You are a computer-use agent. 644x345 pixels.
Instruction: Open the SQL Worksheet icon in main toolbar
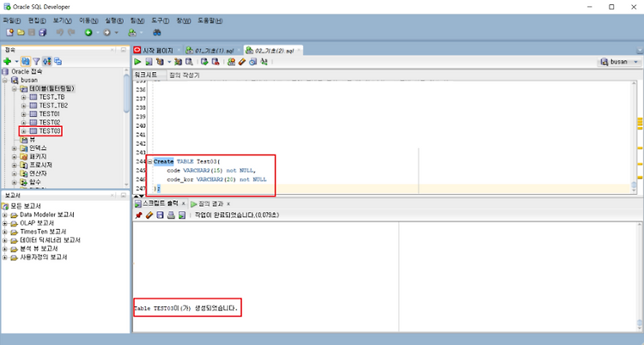(x=132, y=33)
